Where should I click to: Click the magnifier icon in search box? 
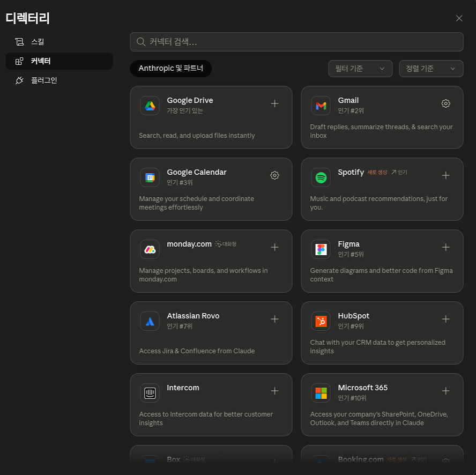point(140,42)
